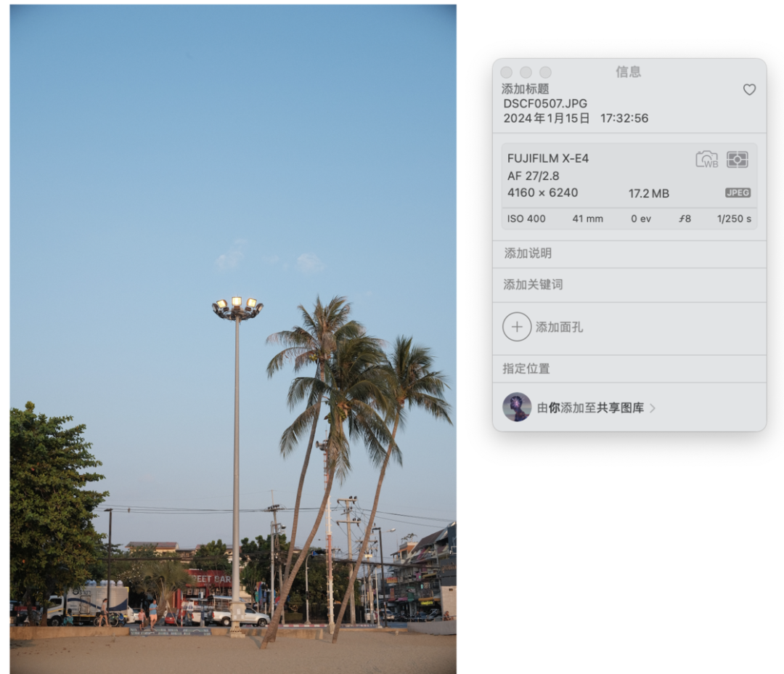Select the filename DSCF0507.JPG
Viewport: 784px width, 674px height.
[x=545, y=104]
